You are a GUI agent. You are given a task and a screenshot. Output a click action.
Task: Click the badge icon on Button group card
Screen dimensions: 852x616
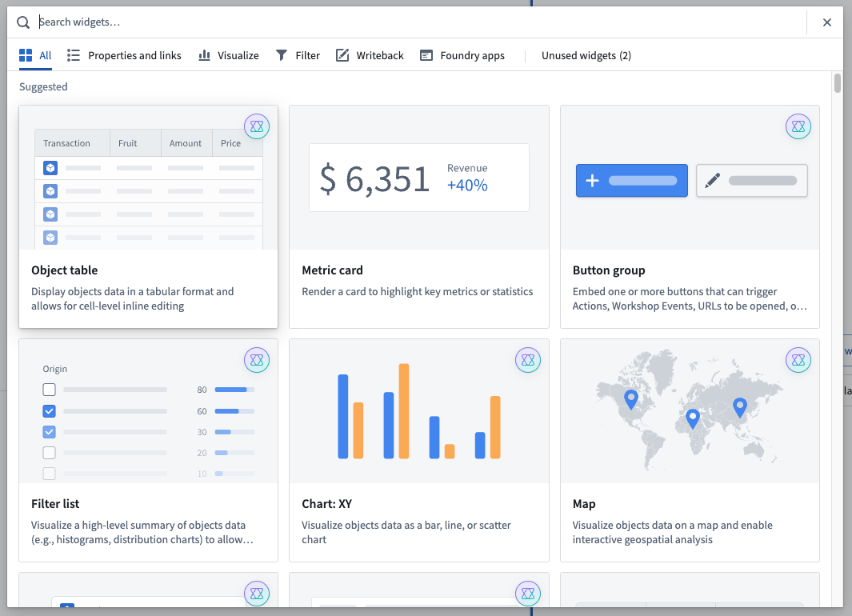point(798,126)
